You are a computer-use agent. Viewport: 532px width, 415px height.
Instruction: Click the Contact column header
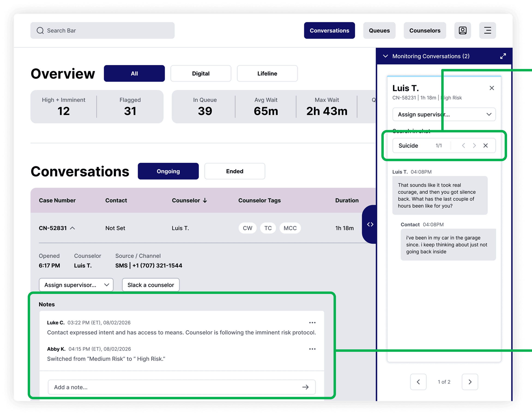[116, 200]
